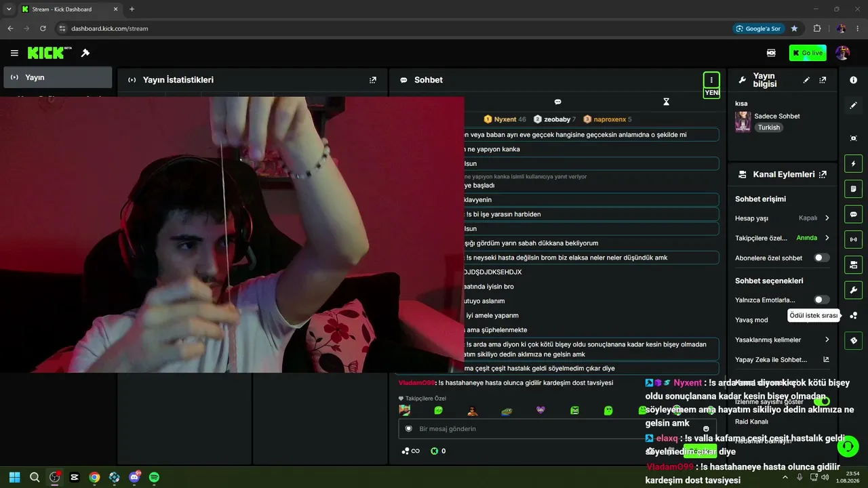Insert the purple heart emote

[x=540, y=410]
